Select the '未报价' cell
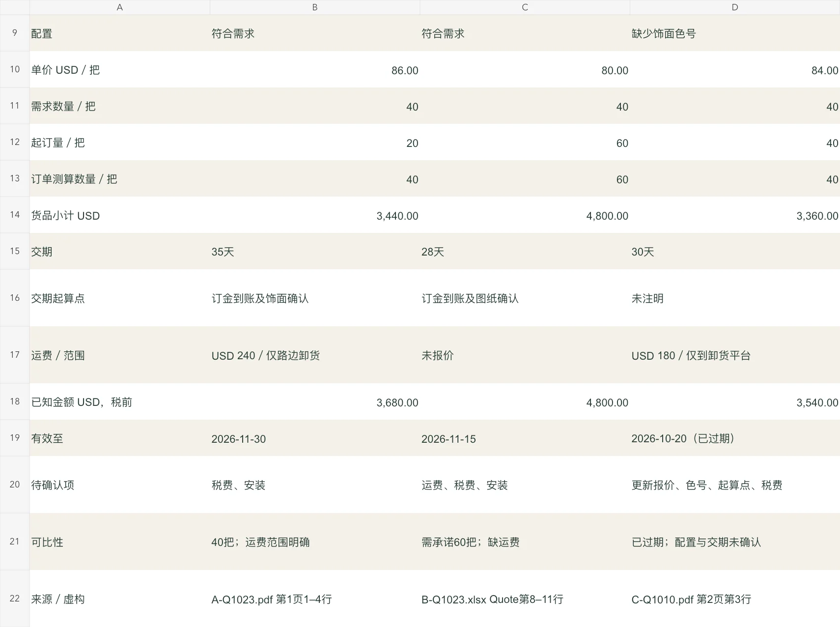Viewport: 840px width, 627px height. (x=525, y=355)
